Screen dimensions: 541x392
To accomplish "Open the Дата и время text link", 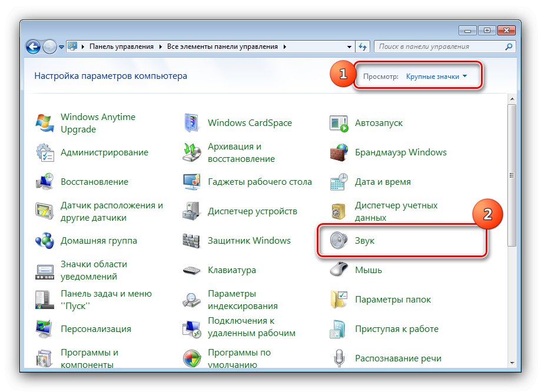I will [x=383, y=182].
